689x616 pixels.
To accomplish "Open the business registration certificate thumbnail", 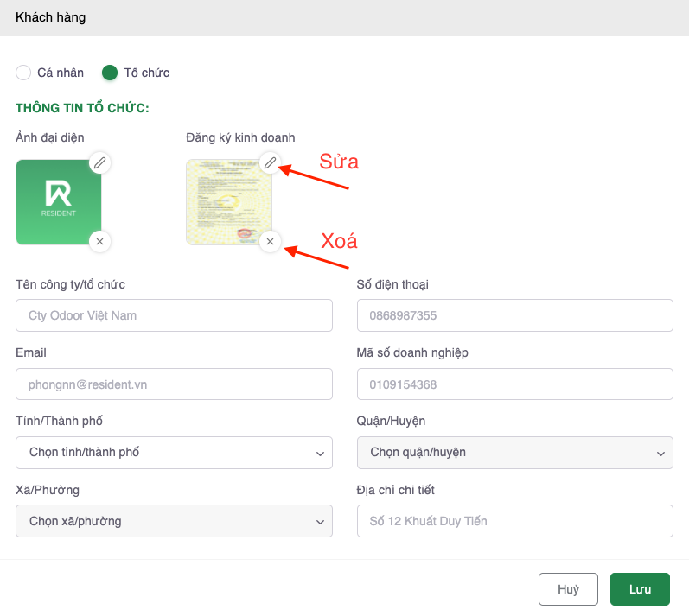I will pyautogui.click(x=228, y=202).
